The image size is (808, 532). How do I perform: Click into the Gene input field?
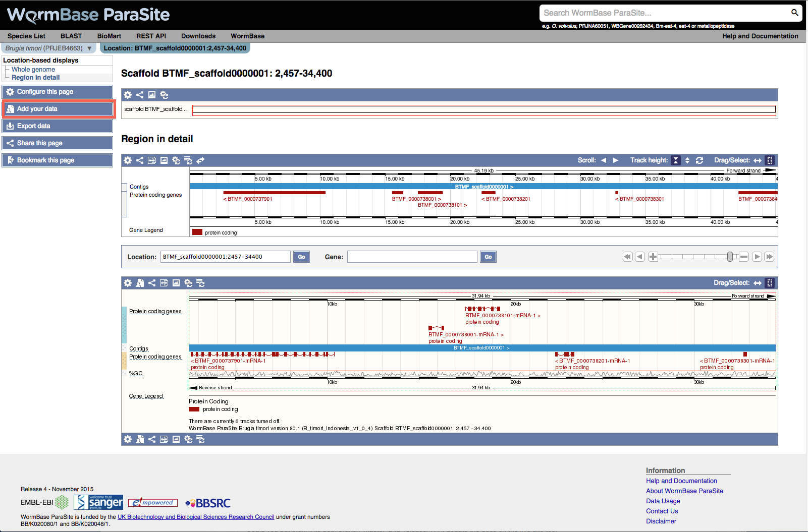[412, 257]
